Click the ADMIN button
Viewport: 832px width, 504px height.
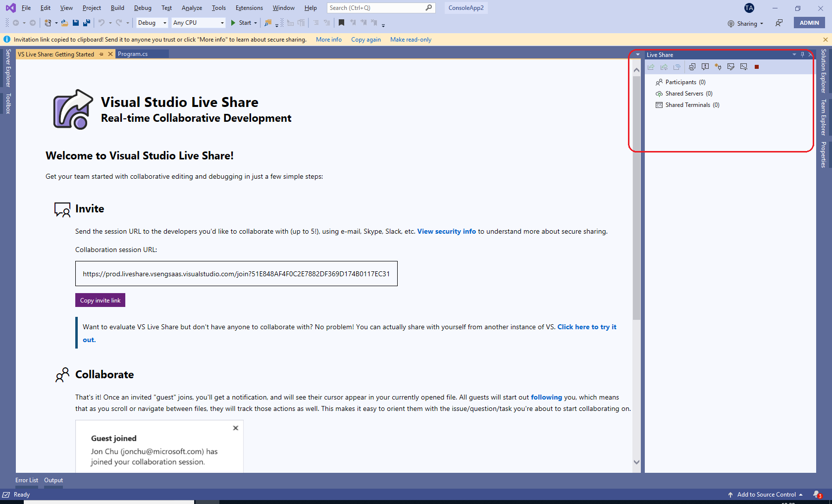coord(809,23)
